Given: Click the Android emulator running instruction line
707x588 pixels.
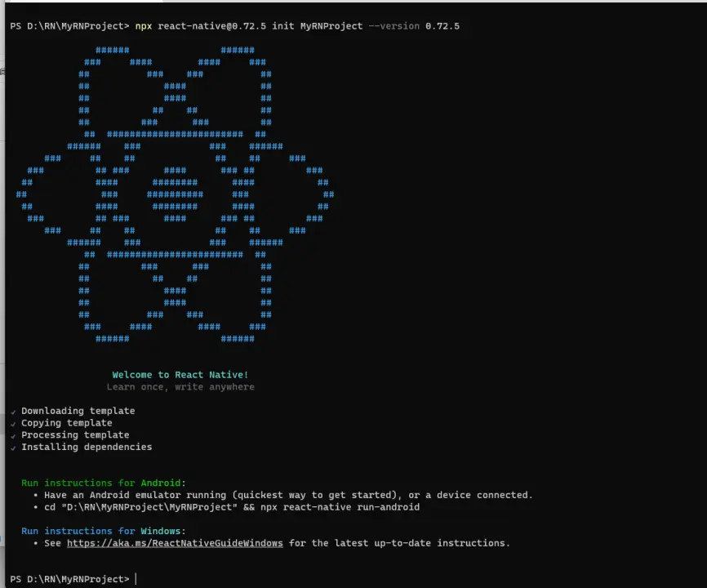Looking at the screenshot, I should 283,495.
